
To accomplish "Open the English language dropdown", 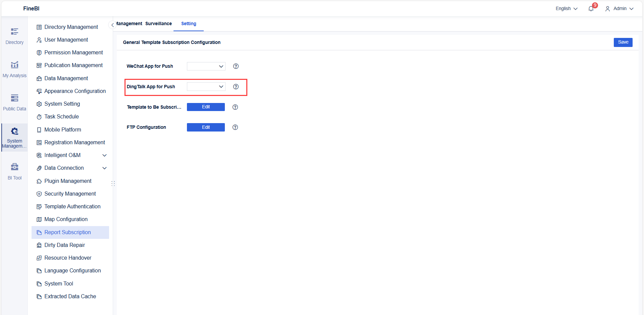I will 566,8.
